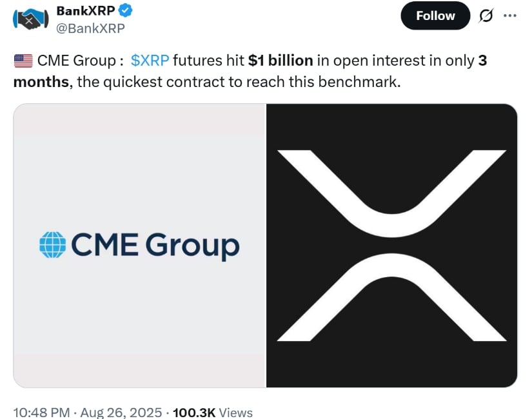Click the tweet body text
Viewport: 532px width, 419px height.
point(250,72)
